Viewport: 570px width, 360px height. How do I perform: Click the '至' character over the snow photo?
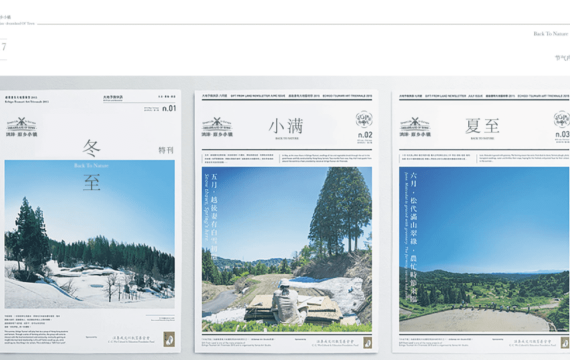(91, 183)
